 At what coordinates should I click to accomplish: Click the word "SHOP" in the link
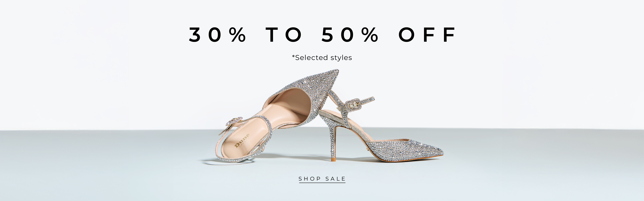pos(310,179)
